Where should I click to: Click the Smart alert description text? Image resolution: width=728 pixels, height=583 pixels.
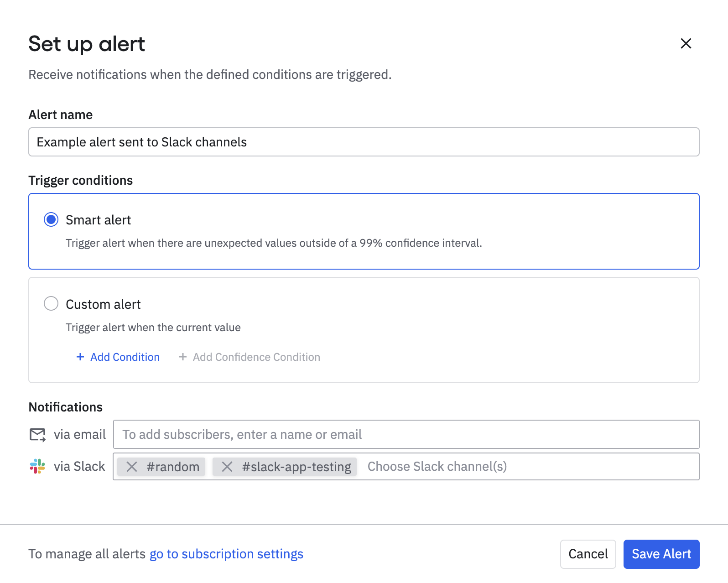pyautogui.click(x=274, y=243)
